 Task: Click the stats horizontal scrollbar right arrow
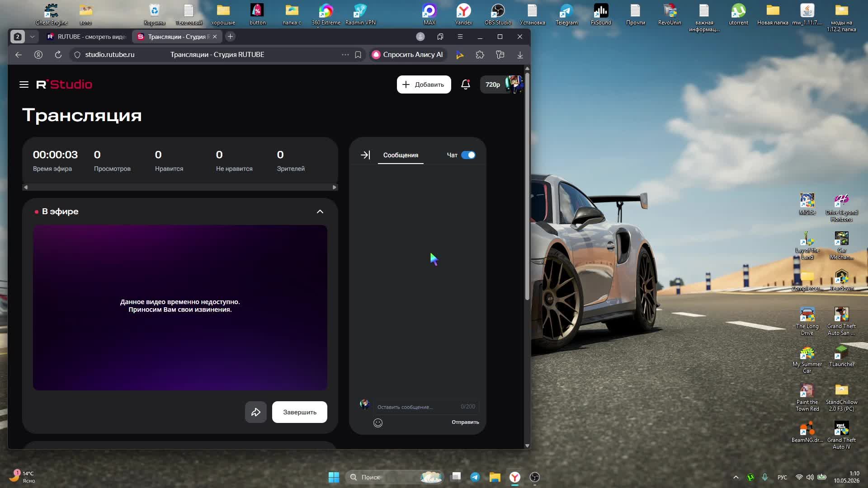click(x=335, y=187)
